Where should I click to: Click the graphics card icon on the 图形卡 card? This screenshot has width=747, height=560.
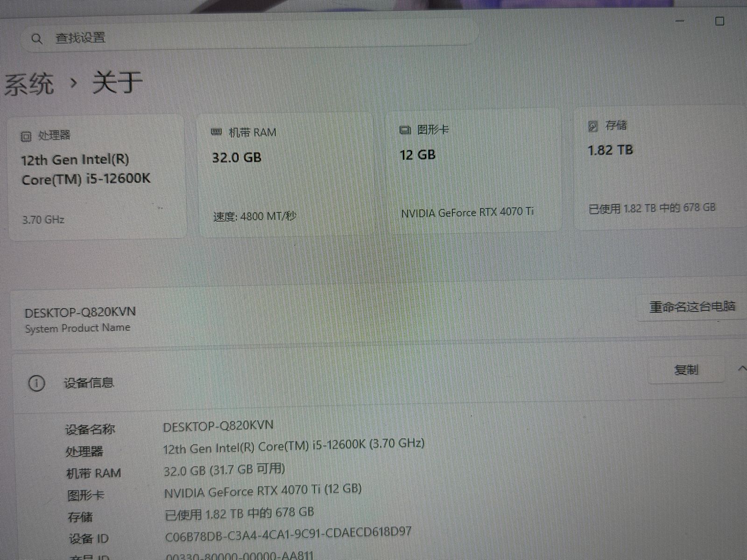click(405, 130)
